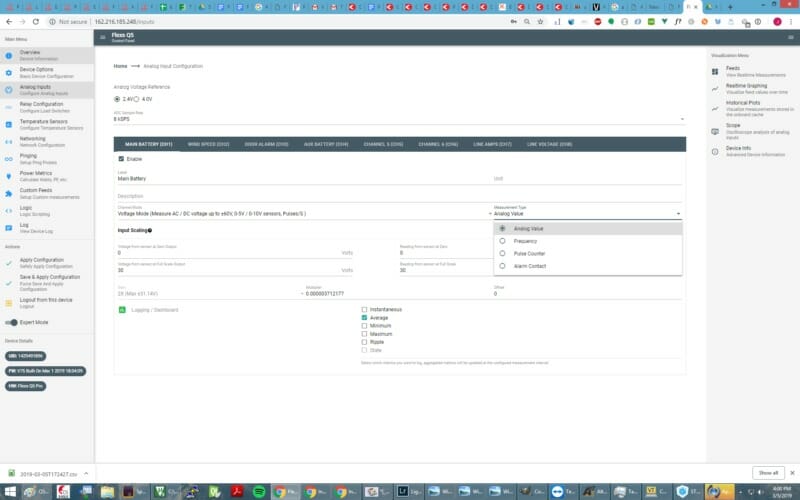Click the Device Info icon

pos(714,149)
